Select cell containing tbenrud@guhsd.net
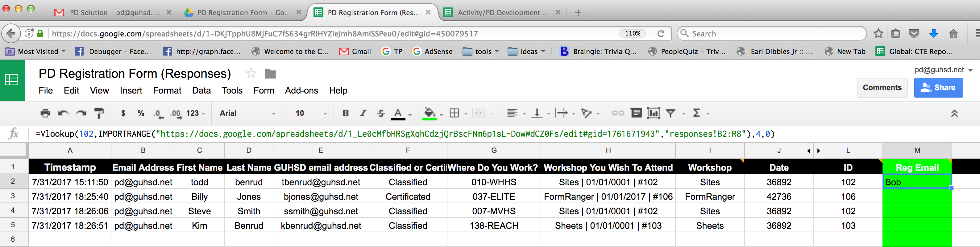 (321, 182)
